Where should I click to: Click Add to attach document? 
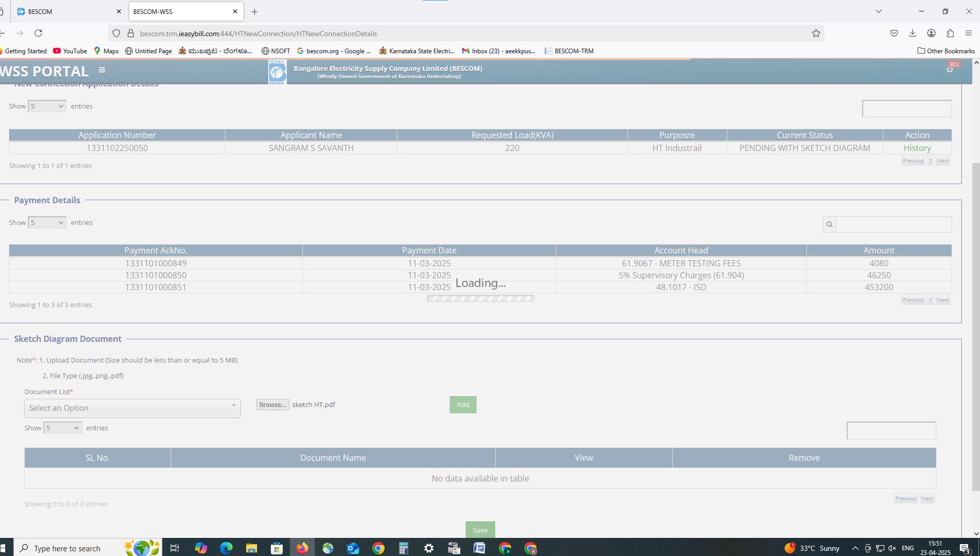(x=463, y=404)
